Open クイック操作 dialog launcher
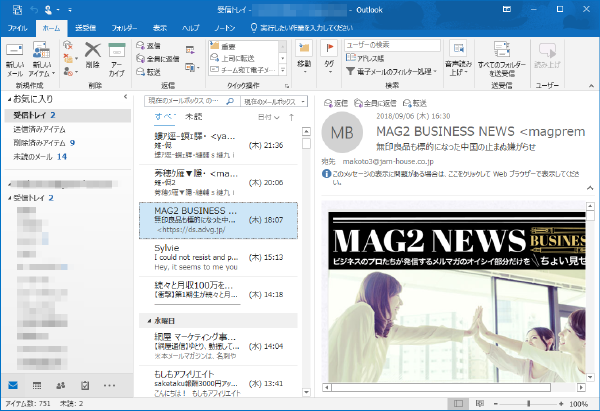Screen dimensions: 600x411 (x=287, y=86)
